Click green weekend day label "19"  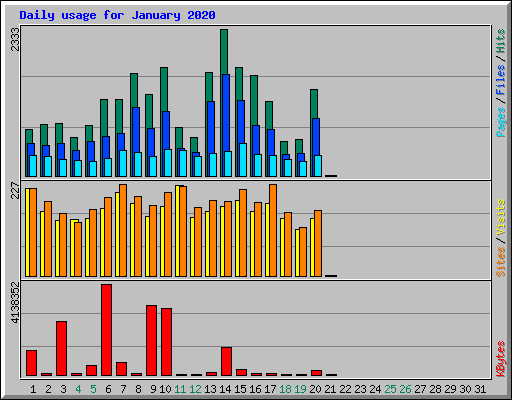pos(300,389)
